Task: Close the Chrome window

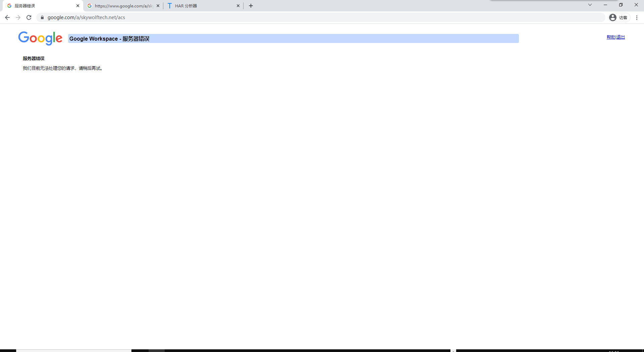Action: (636, 5)
